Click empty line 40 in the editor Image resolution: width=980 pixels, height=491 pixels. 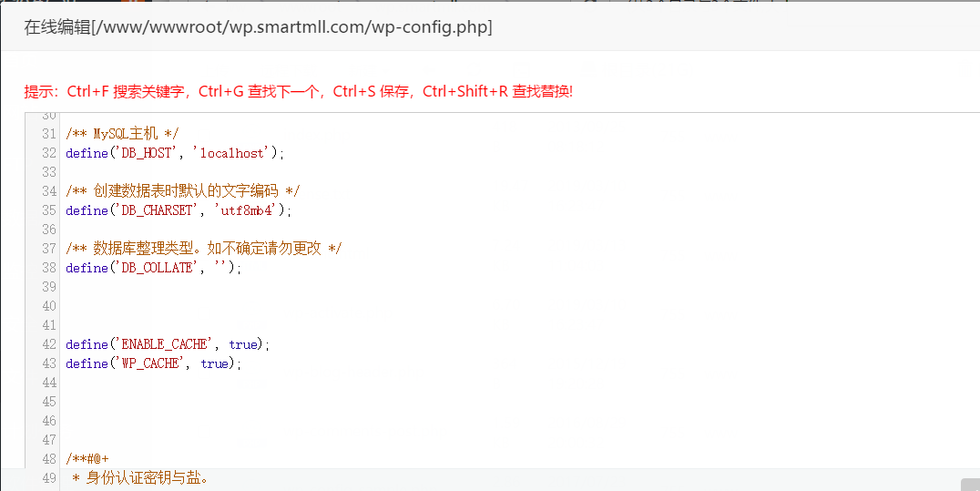[273, 306]
